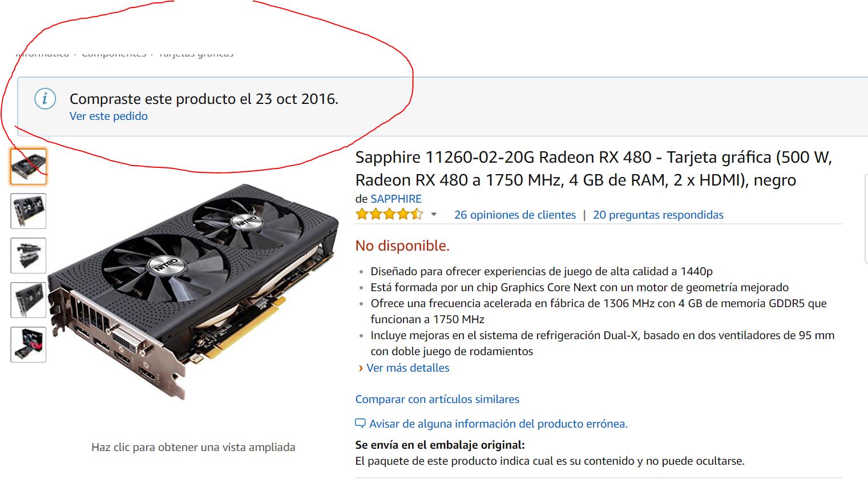Image resolution: width=868 pixels, height=499 pixels.
Task: Select the first graphics card thumbnail
Action: (29, 167)
